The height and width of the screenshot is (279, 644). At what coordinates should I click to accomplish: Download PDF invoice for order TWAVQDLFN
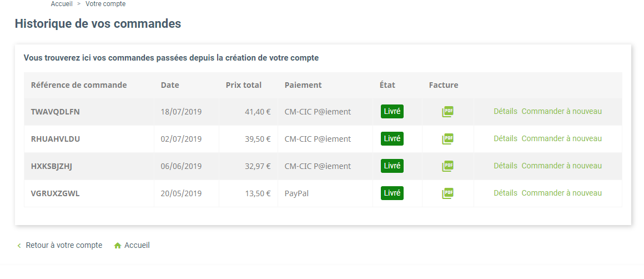pyautogui.click(x=447, y=112)
